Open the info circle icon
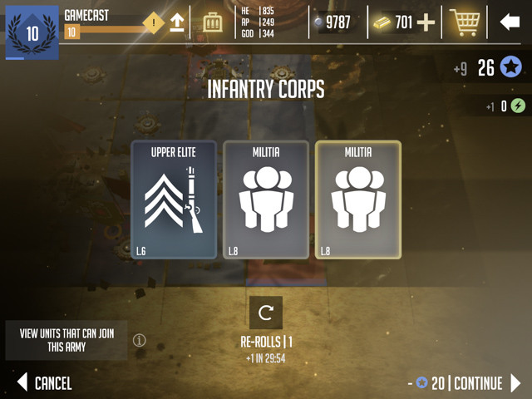 [x=139, y=340]
